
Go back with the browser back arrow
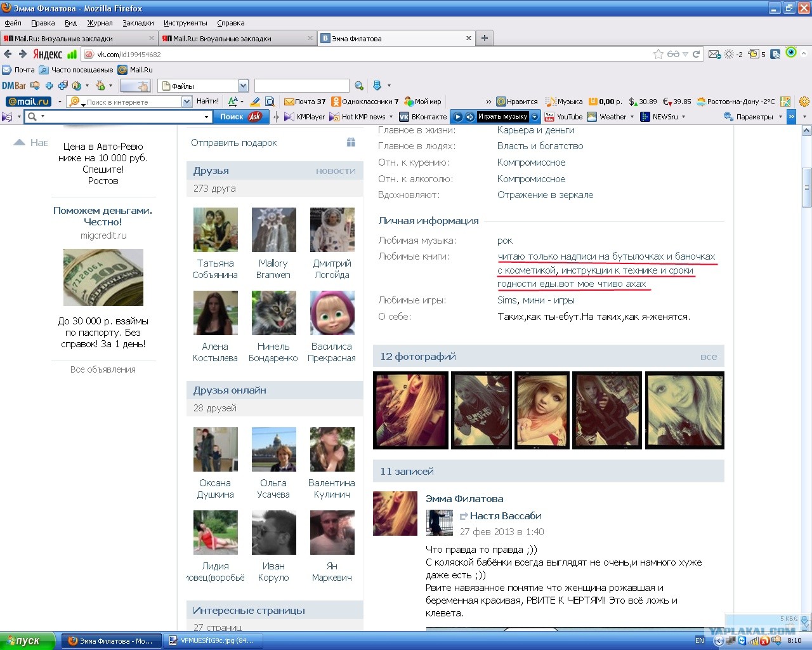click(8, 54)
